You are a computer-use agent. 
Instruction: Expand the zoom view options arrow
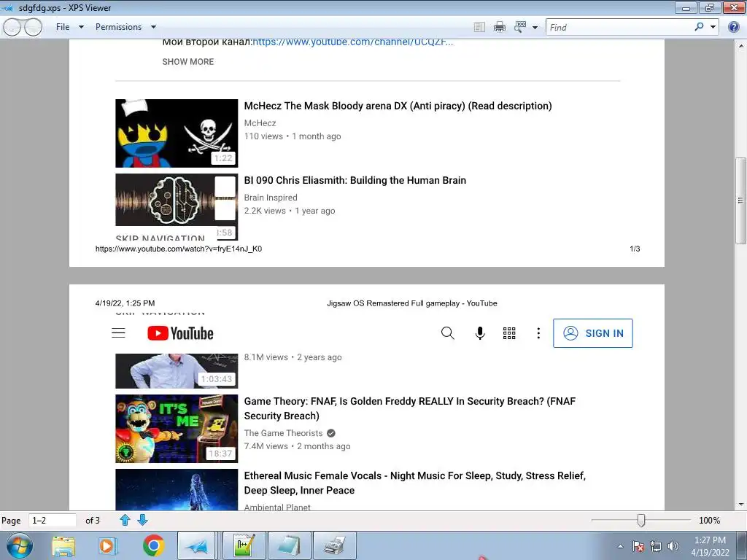(x=535, y=28)
